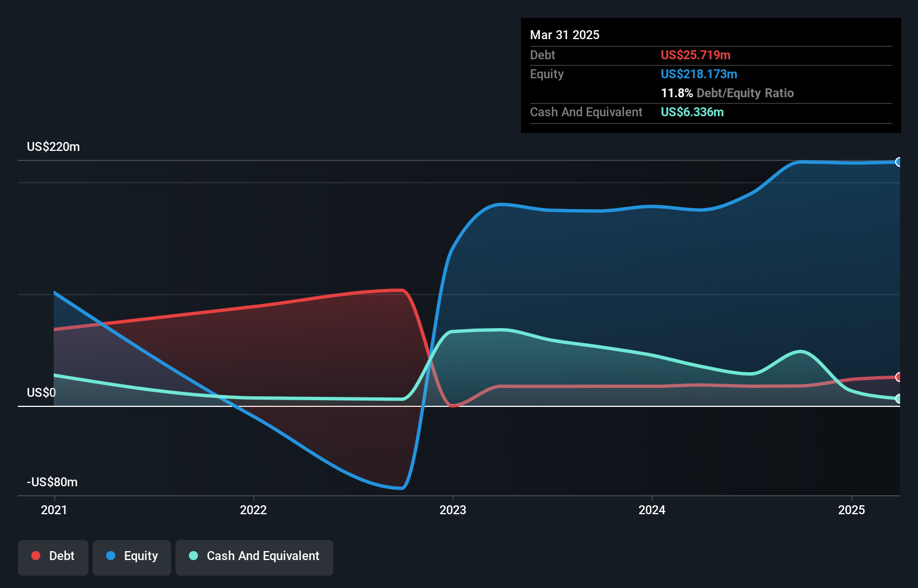
Task: Select the teal cash endpoint marker on chart
Action: (899, 399)
